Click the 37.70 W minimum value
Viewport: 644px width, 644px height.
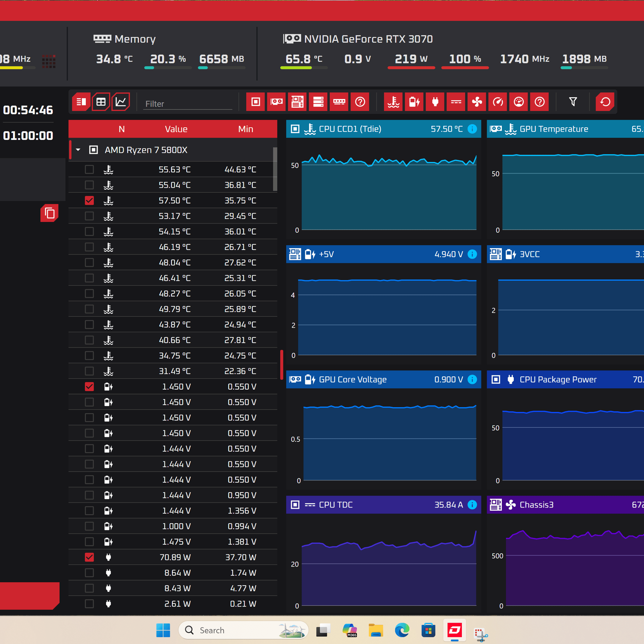[241, 557]
